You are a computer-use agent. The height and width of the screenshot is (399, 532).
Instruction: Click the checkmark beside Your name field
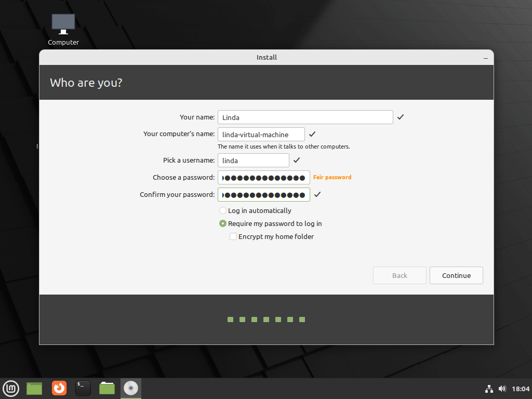tap(400, 117)
